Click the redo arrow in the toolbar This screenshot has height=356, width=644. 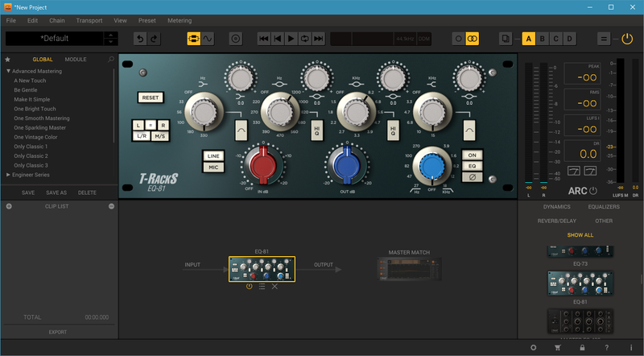[154, 39]
